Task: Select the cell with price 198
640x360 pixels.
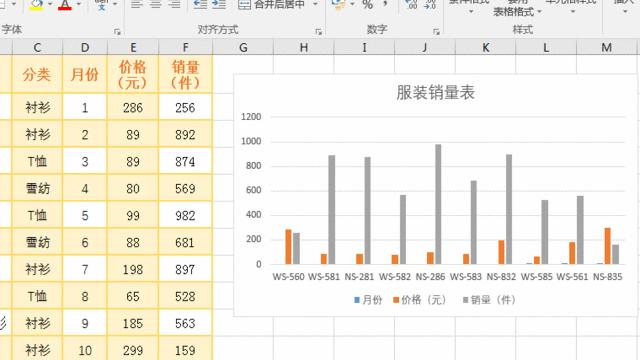Action: tap(133, 269)
